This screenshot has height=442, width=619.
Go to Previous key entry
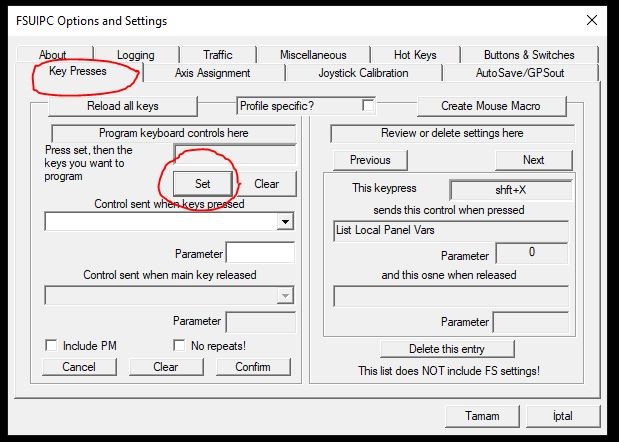[x=370, y=160]
